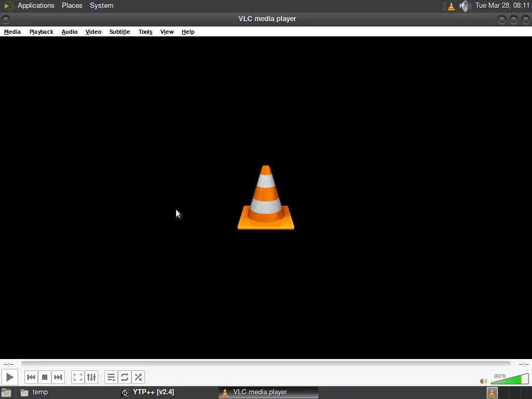Click the VLC cone in the video area
This screenshot has width=532, height=399.
coord(265,197)
